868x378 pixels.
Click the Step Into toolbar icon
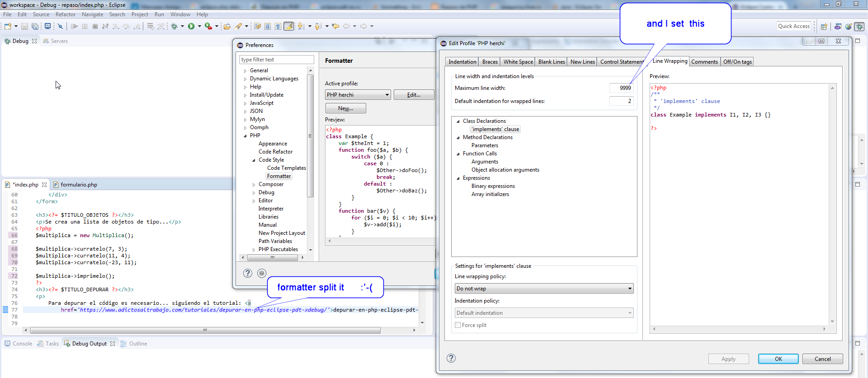pyautogui.click(x=116, y=26)
